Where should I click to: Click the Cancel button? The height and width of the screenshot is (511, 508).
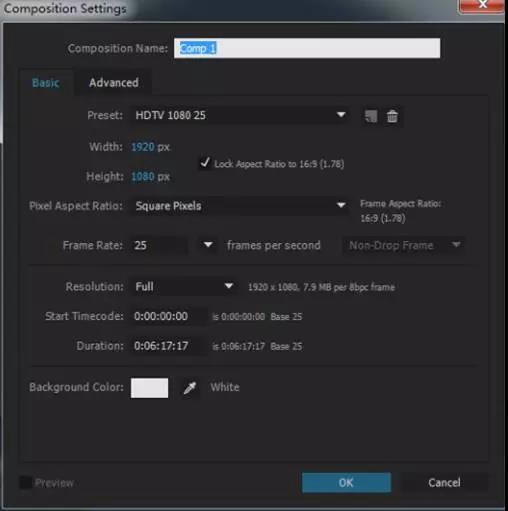tap(444, 482)
